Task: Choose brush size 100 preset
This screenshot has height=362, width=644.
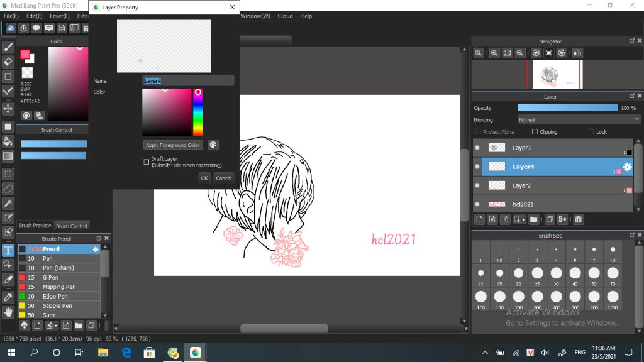Action: coord(481,299)
